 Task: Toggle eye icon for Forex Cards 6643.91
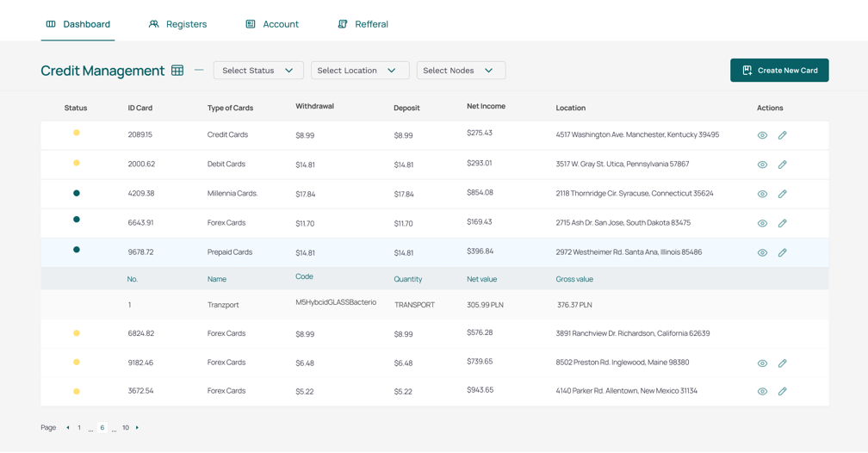(x=762, y=223)
